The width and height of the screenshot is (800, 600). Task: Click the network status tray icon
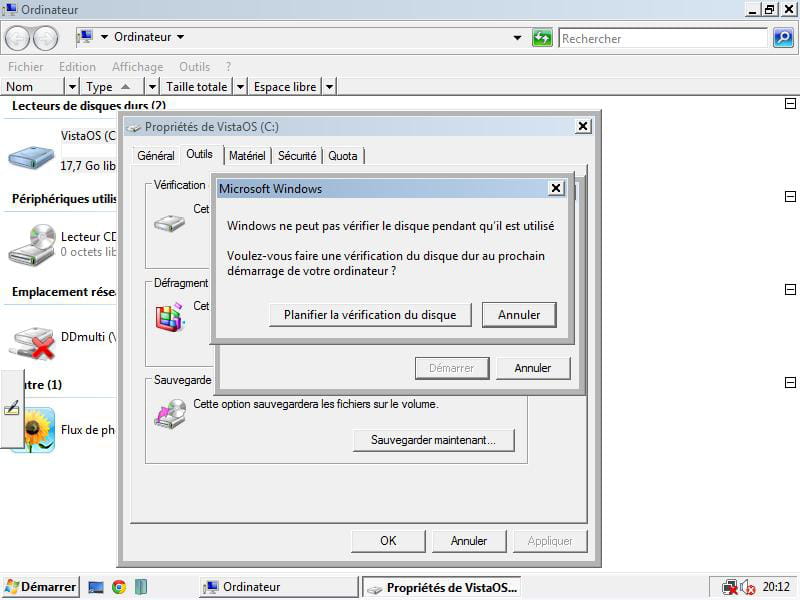[x=730, y=587]
